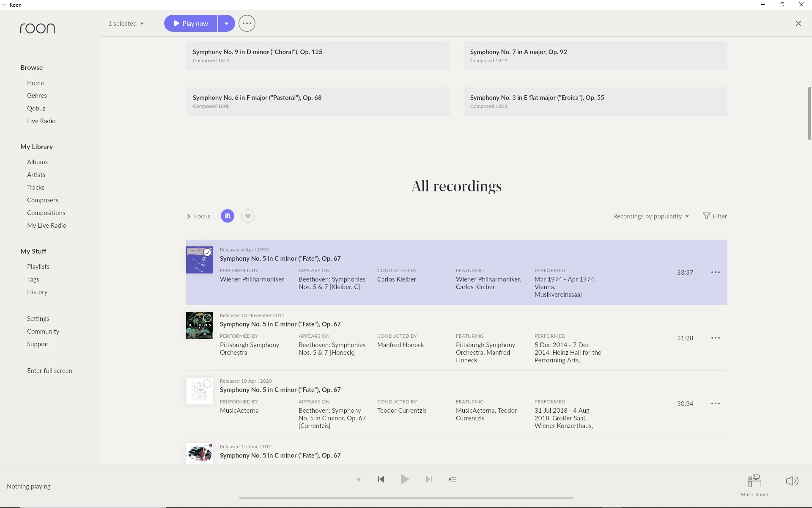The width and height of the screenshot is (812, 508).
Task: Open MusicAeterna performer link
Action: pyautogui.click(x=239, y=411)
